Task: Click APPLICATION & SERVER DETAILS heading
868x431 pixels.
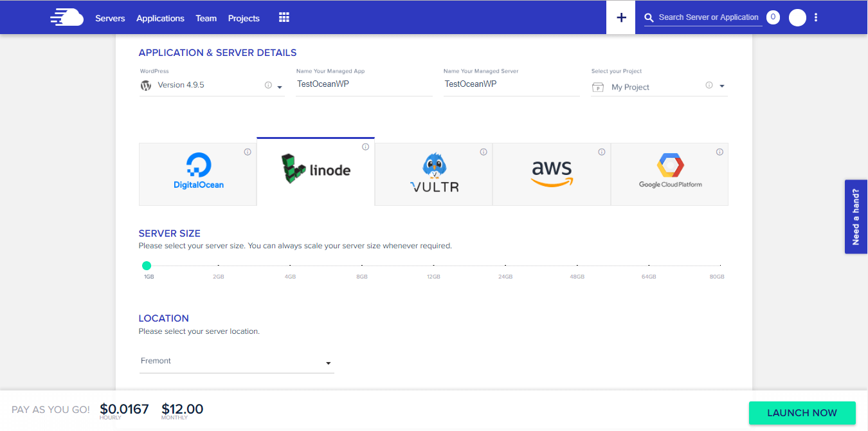Action: pyautogui.click(x=218, y=53)
